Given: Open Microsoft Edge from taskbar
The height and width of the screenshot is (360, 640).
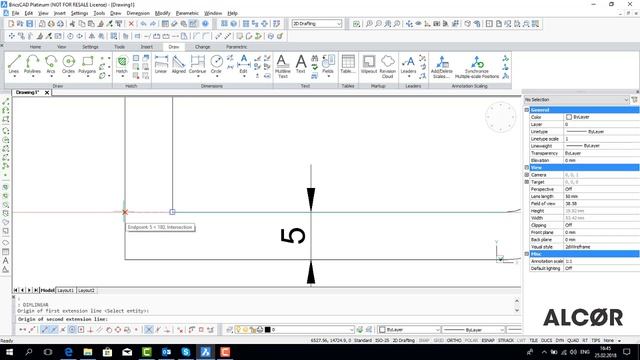Looking at the screenshot, I should pos(68,352).
